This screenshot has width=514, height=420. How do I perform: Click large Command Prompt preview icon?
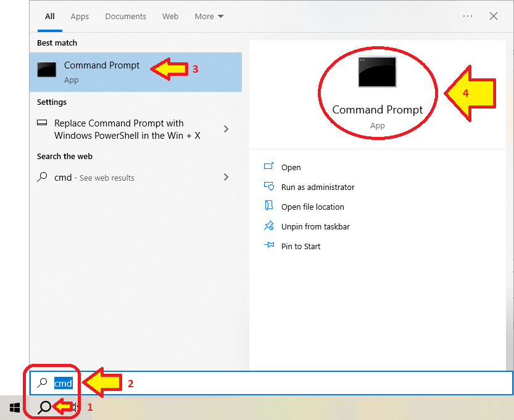tap(377, 72)
